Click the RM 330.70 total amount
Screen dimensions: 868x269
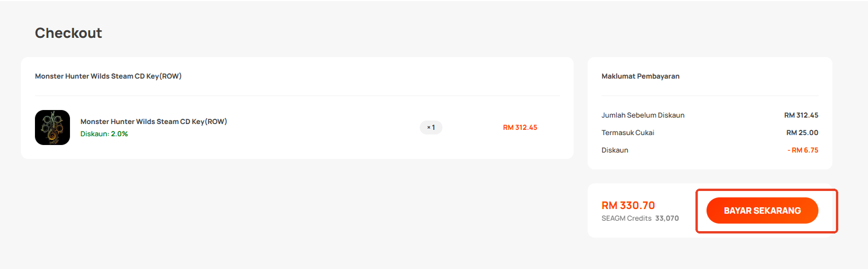pos(628,205)
